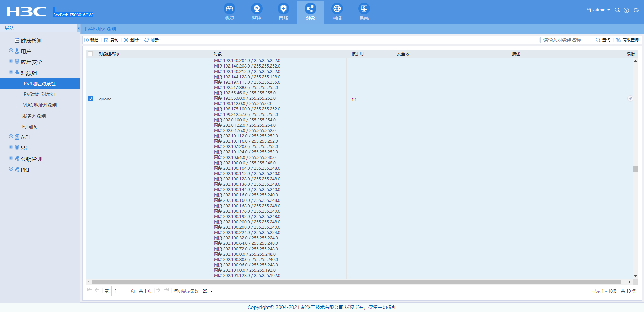The width and height of the screenshot is (644, 312).
Task: Expand the SSL tree node
Action: point(11,147)
